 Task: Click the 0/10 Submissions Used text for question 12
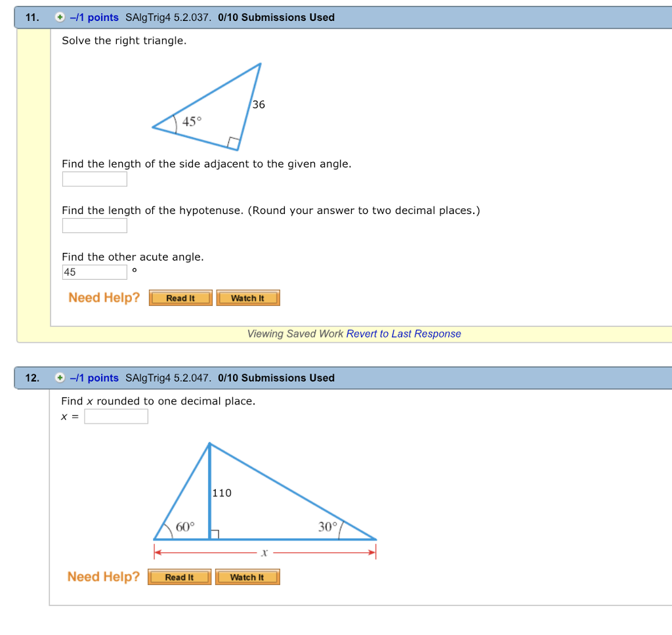(x=276, y=378)
